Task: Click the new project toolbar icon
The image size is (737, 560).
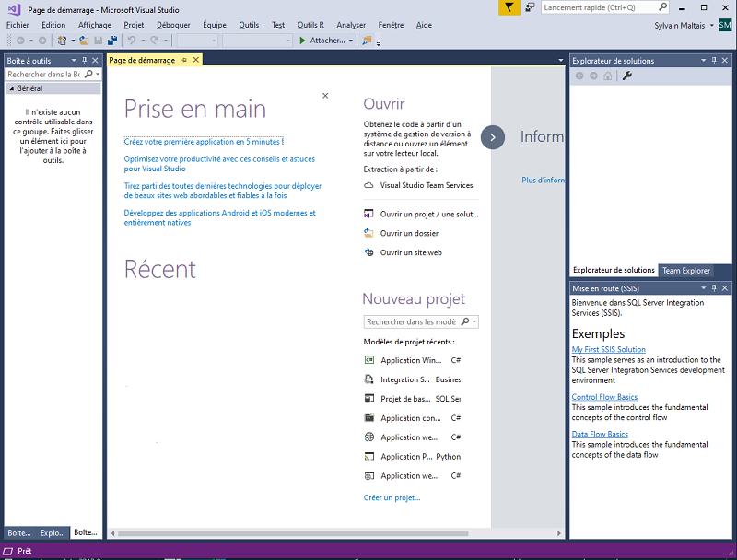Action: 62,41
